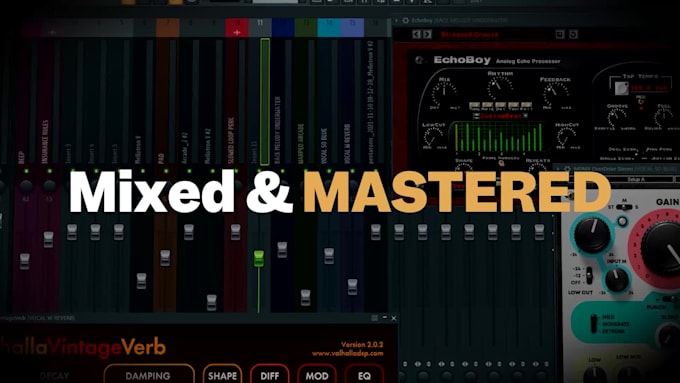Select the red mixer track 10 header

(237, 27)
